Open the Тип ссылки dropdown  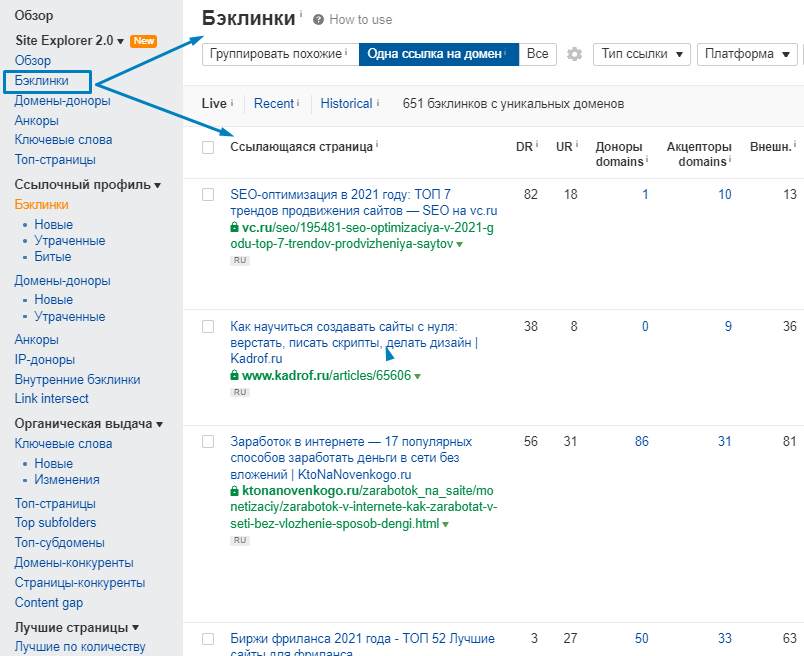[642, 54]
